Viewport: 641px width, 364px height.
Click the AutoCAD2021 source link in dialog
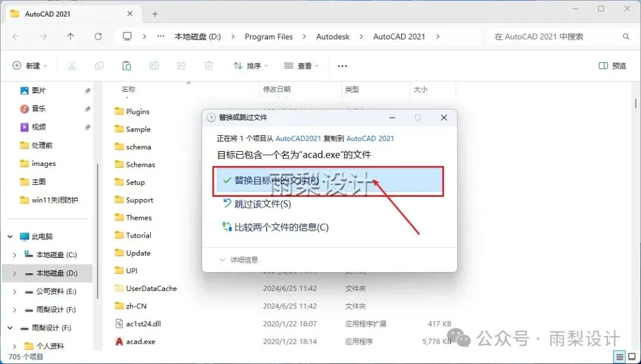pos(298,139)
